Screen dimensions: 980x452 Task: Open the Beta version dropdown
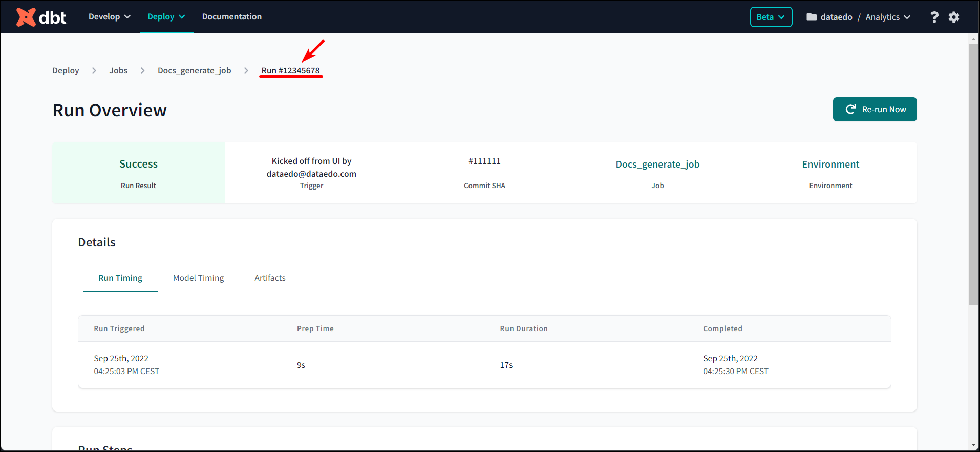[x=771, y=17]
